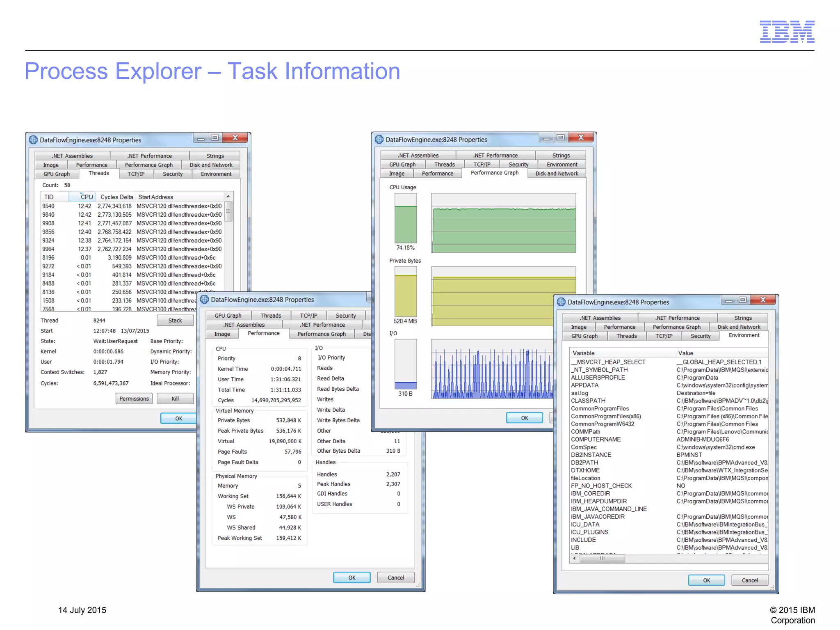The image size is (840, 630).
Task: Close the Environment properties window
Action: (763, 300)
